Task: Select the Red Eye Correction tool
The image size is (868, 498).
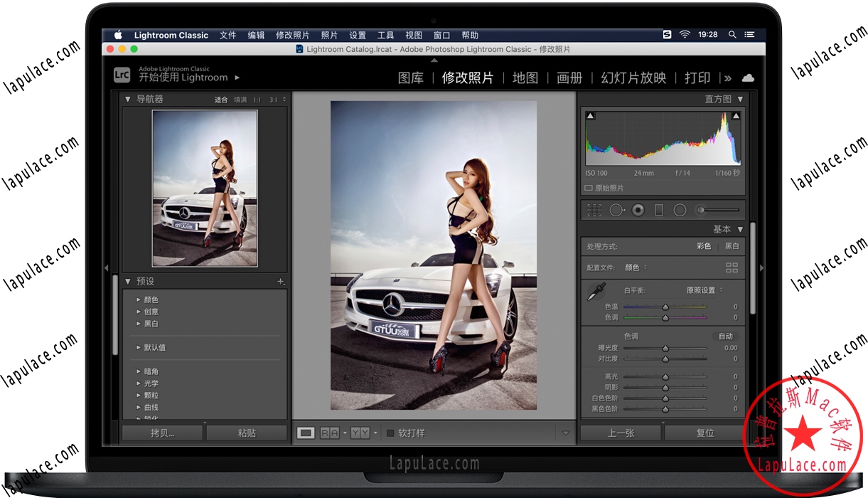Action: pyautogui.click(x=638, y=210)
